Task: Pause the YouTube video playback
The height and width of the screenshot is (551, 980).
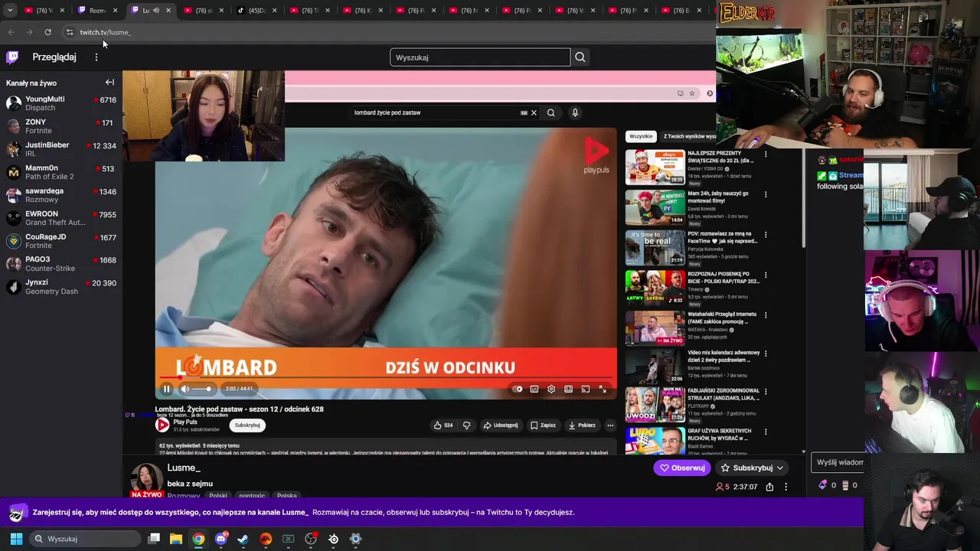Action: pyautogui.click(x=166, y=389)
